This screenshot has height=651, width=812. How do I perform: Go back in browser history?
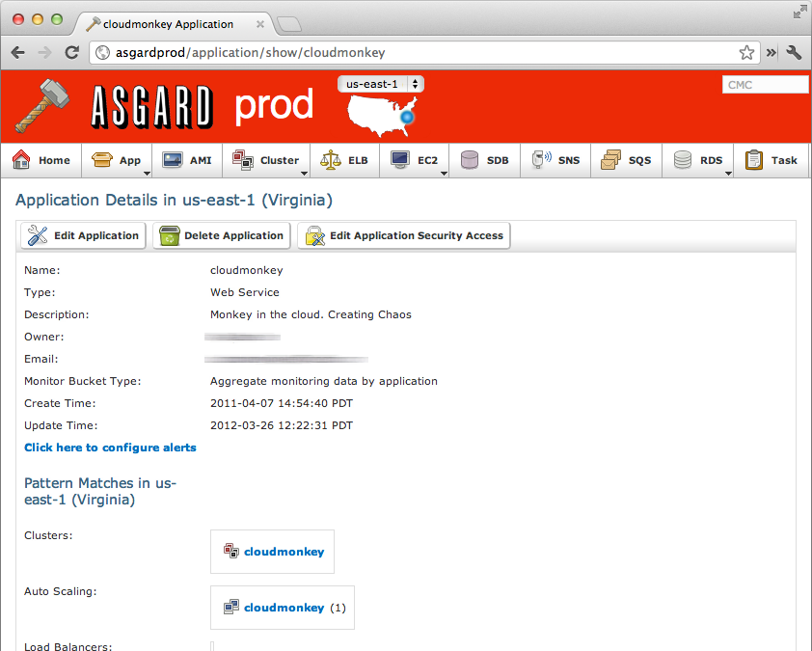click(x=18, y=52)
